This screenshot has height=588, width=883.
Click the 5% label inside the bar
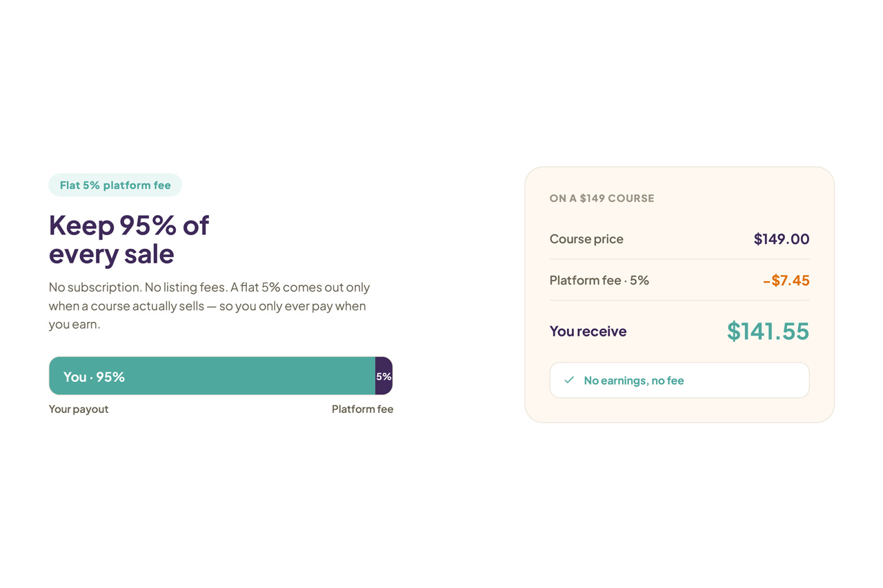[384, 376]
